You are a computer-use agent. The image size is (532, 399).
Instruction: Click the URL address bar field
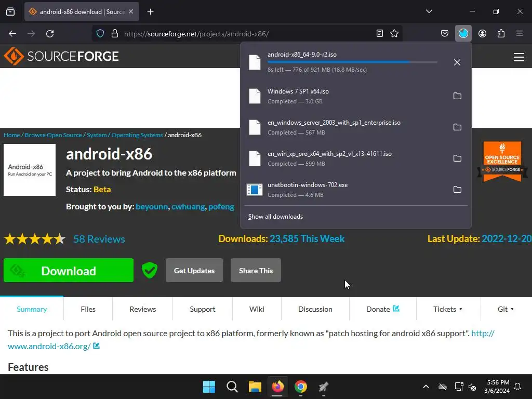[x=248, y=34]
